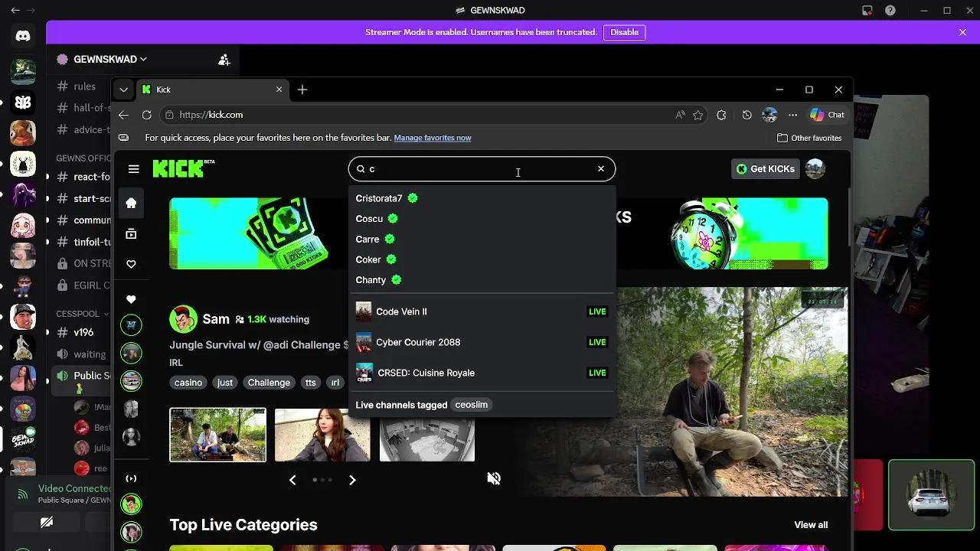Open Discord inbox icon

[867, 11]
